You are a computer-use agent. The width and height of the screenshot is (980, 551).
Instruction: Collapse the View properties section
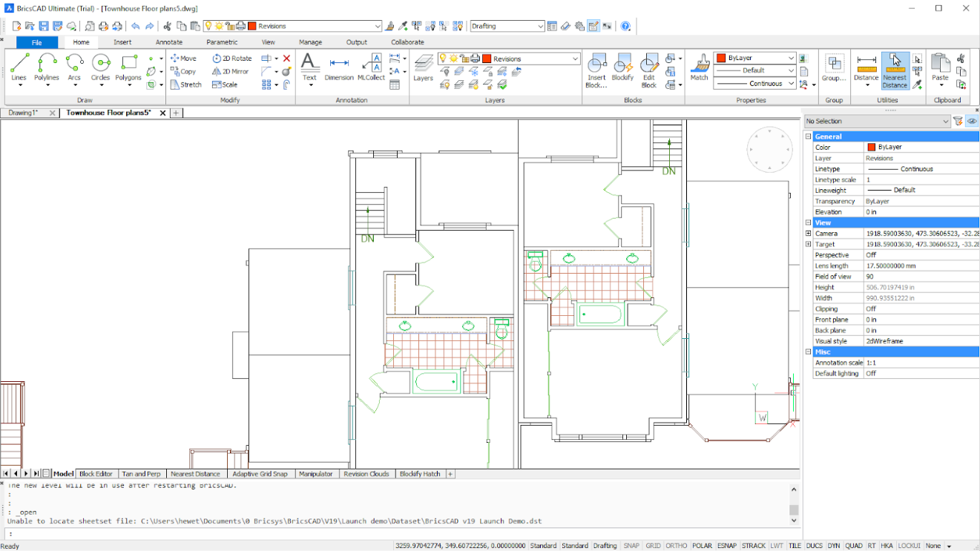click(809, 222)
